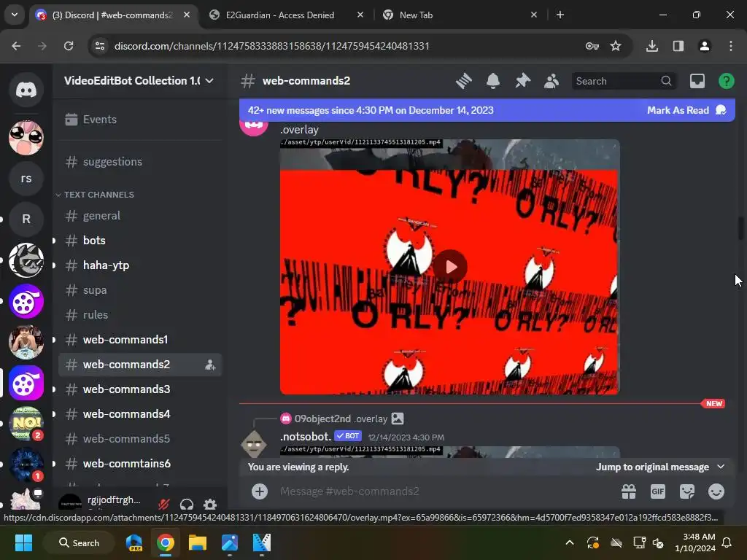The width and height of the screenshot is (747, 560).
Task: Open Chrome profile icon
Action: pos(705,46)
